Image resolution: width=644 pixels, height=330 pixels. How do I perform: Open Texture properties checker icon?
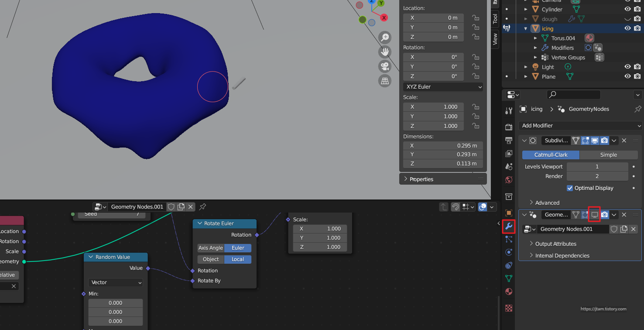(x=508, y=308)
